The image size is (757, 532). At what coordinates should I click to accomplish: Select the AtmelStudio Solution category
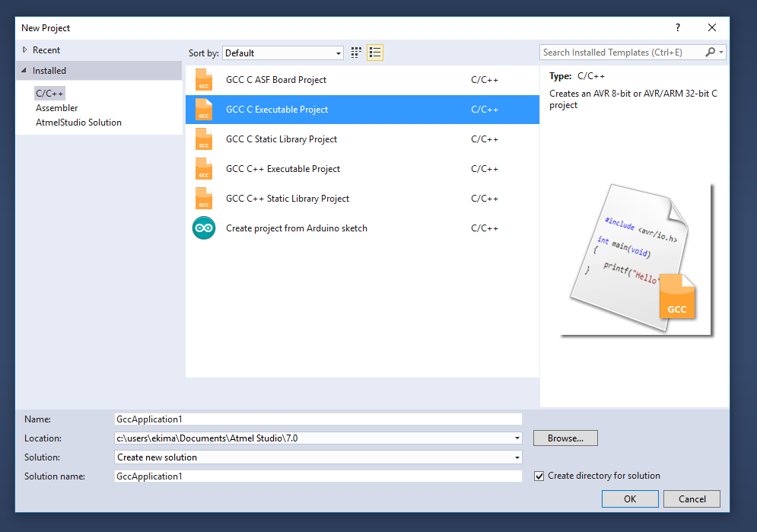click(x=78, y=123)
